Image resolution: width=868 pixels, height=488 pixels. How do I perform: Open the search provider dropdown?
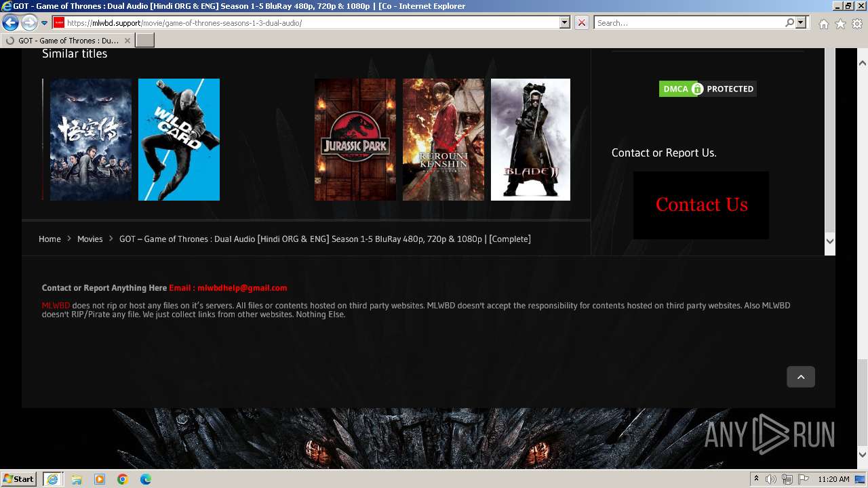click(801, 22)
